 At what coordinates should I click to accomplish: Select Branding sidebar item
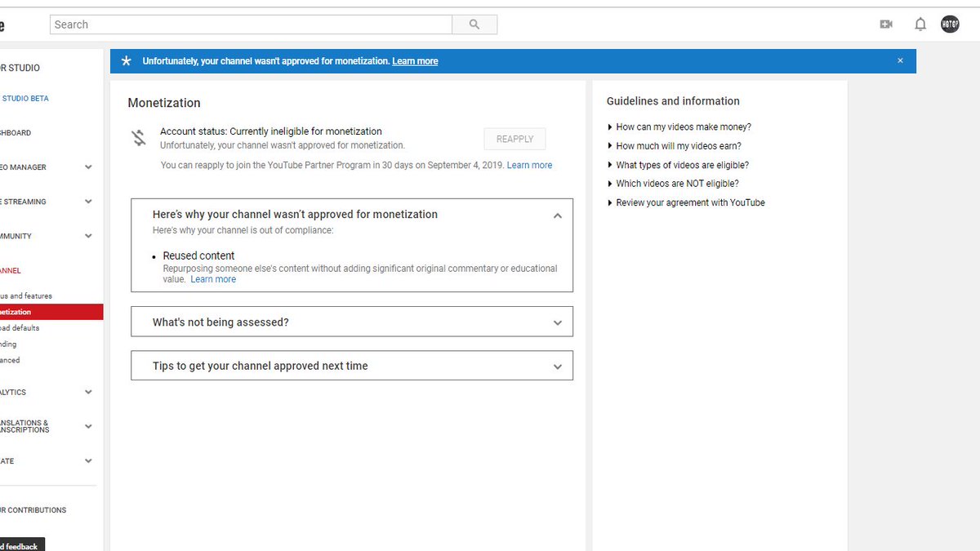click(x=8, y=344)
